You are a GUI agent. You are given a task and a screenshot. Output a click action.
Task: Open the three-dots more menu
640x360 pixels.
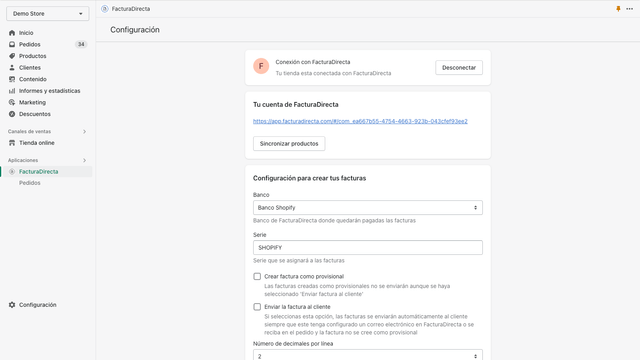629,9
